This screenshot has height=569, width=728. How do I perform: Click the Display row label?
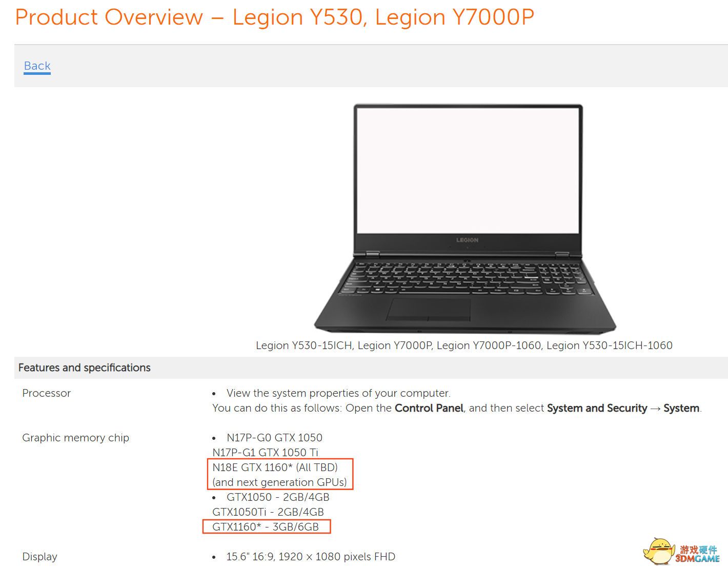(x=39, y=557)
